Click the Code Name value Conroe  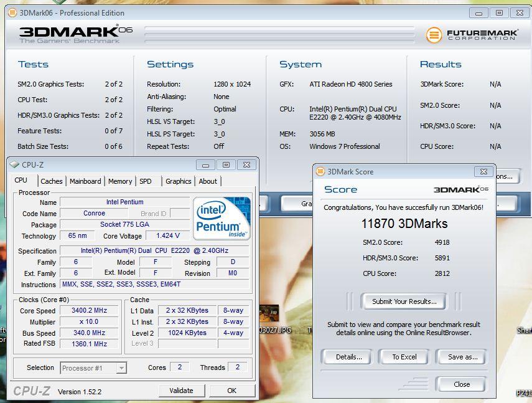coord(94,213)
